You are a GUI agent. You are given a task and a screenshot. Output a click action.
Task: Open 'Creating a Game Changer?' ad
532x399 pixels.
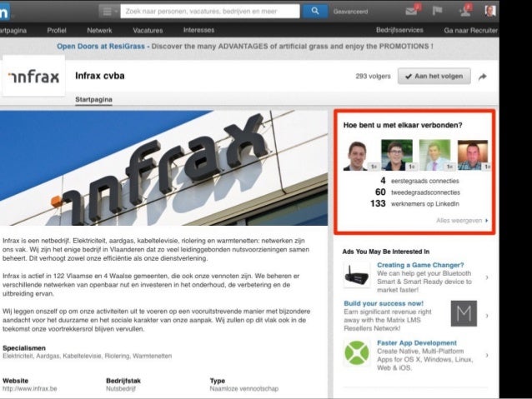[x=420, y=265]
